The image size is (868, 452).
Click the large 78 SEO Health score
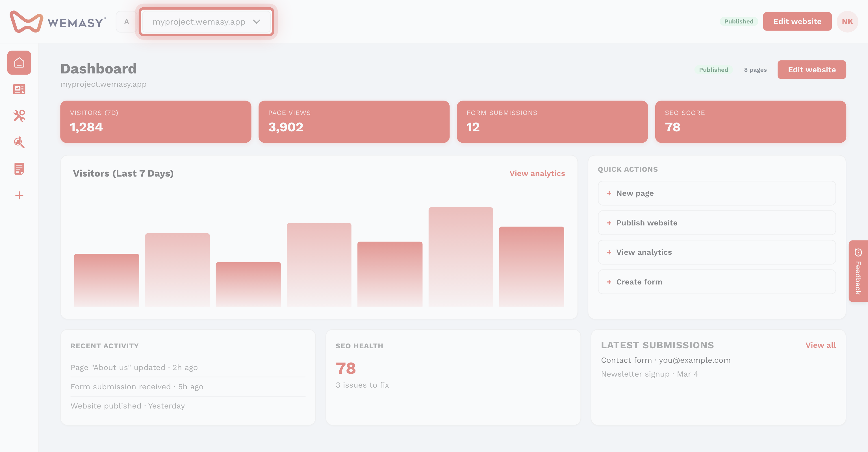(x=346, y=368)
